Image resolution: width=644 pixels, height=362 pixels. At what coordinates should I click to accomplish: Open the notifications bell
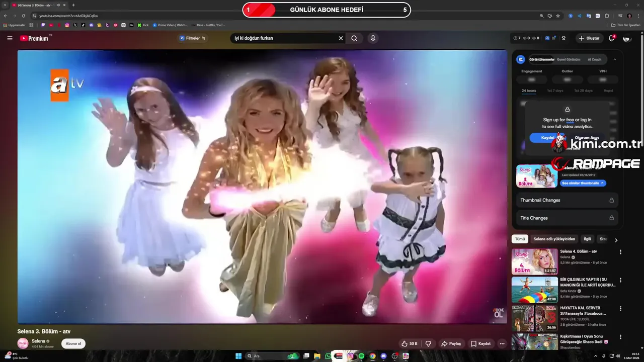611,38
